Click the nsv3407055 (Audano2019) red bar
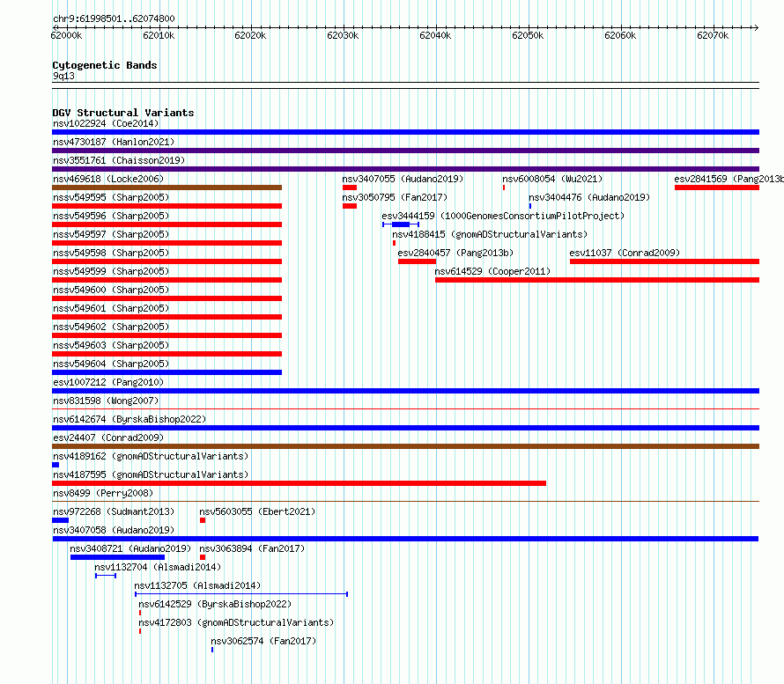Image resolution: width=784 pixels, height=684 pixels. (x=350, y=188)
